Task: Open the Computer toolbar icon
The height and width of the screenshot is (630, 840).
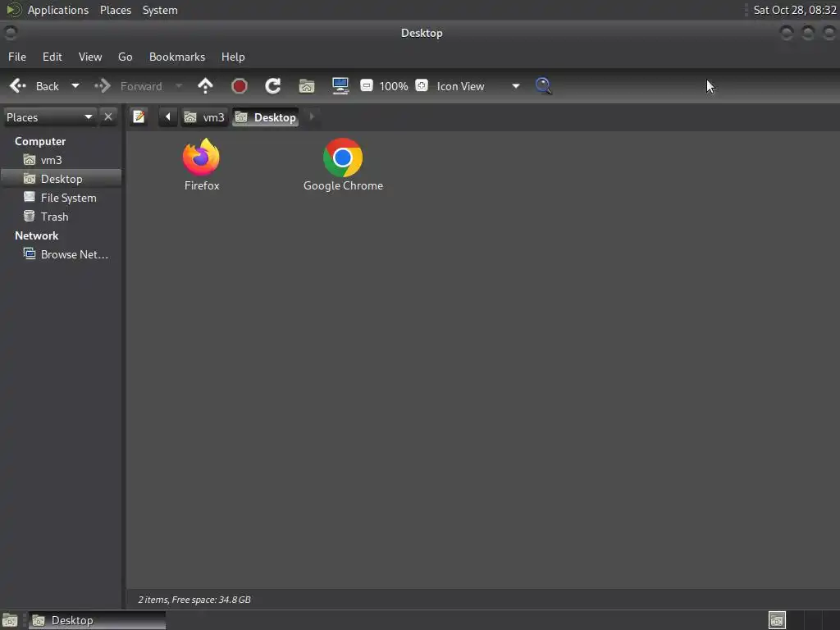Action: [x=340, y=86]
